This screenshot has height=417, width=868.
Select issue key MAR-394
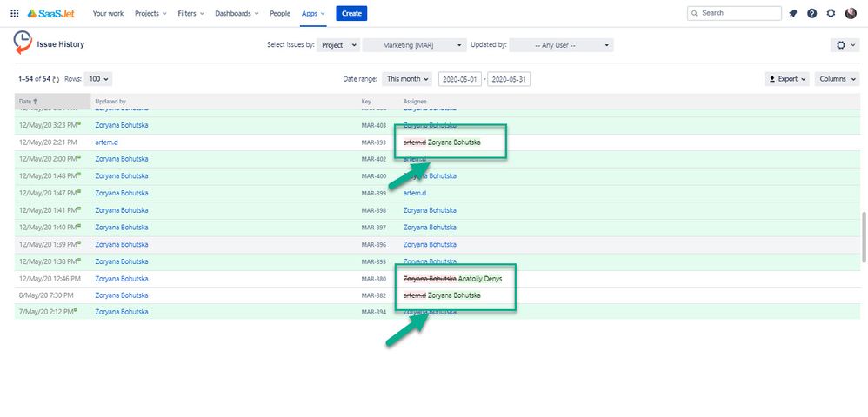tap(374, 312)
